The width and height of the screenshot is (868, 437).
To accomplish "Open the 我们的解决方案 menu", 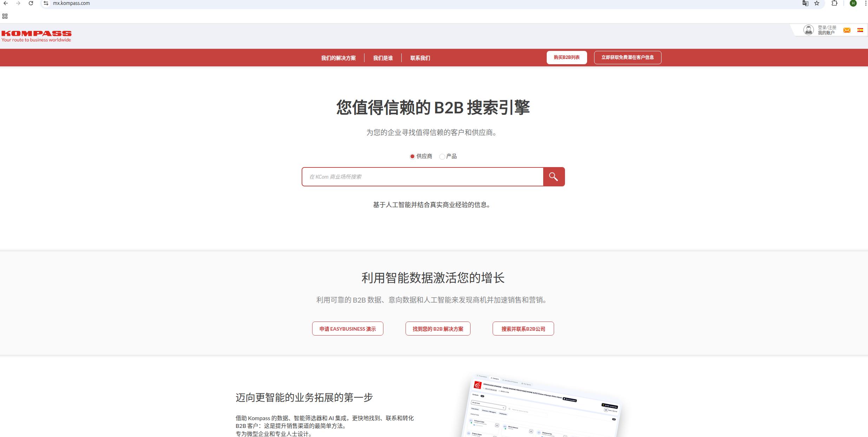I will (x=338, y=58).
